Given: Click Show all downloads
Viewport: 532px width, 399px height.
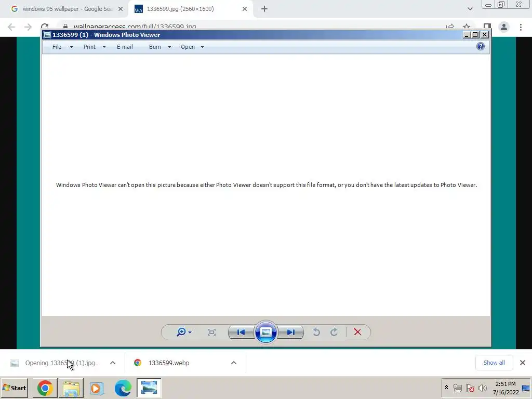Looking at the screenshot, I should (494, 363).
